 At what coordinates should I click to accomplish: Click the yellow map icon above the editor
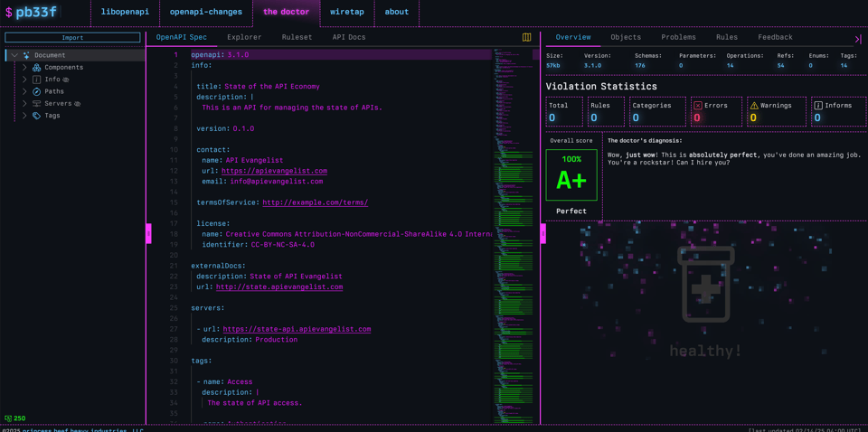[527, 38]
